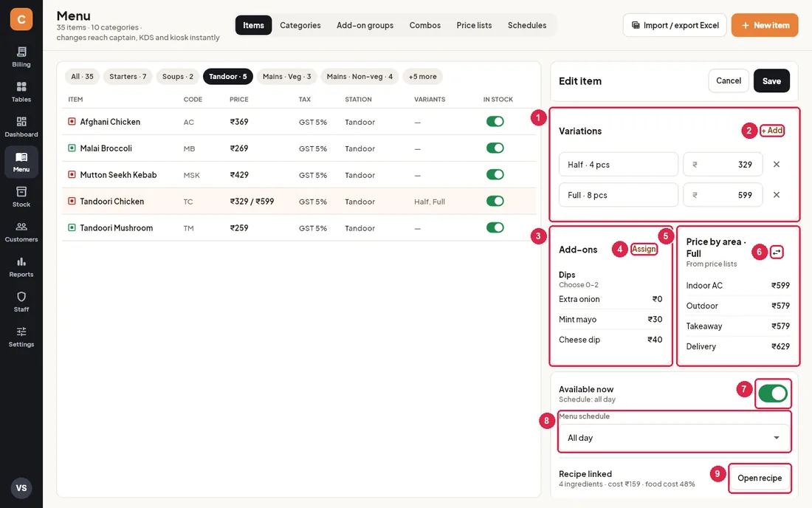Switch to the Combos tab

pos(425,25)
